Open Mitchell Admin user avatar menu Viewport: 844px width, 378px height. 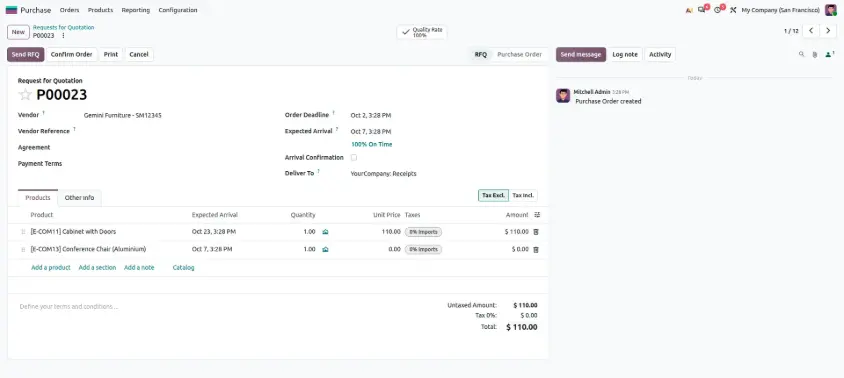click(831, 10)
